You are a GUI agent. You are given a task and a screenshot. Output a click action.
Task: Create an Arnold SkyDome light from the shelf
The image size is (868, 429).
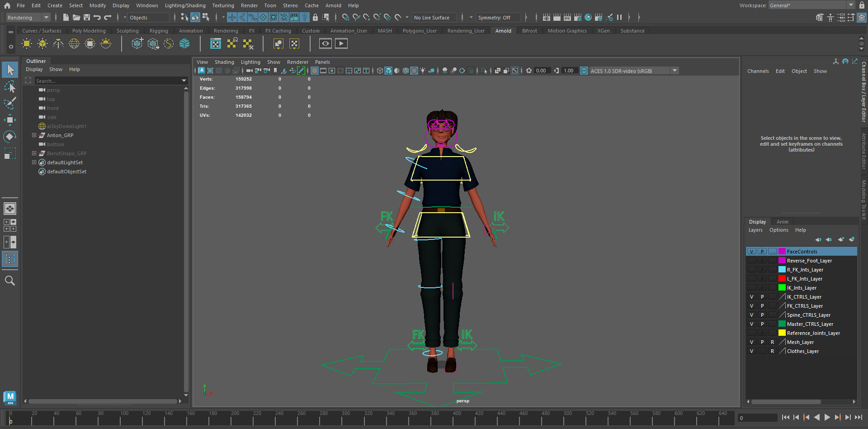[x=74, y=43]
